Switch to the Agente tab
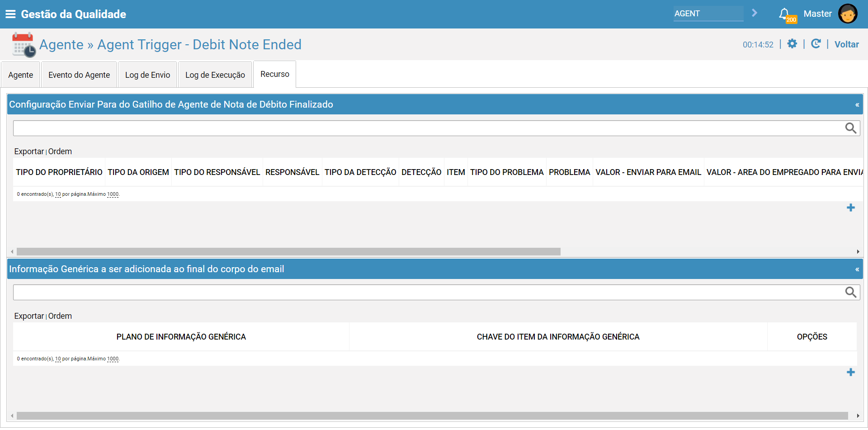 point(20,75)
